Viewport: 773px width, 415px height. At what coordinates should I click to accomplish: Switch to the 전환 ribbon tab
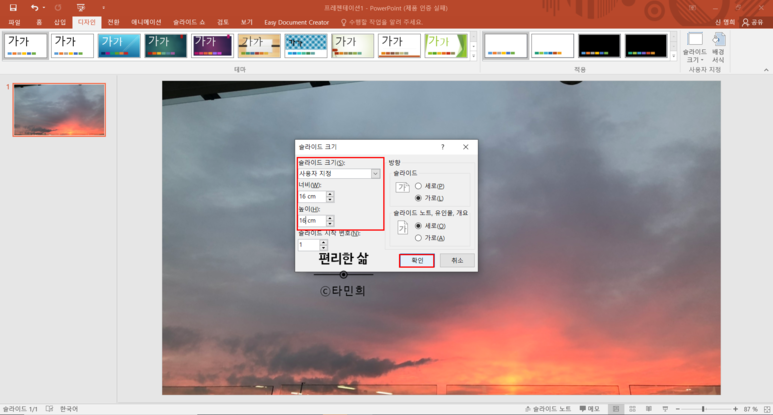pyautogui.click(x=113, y=22)
